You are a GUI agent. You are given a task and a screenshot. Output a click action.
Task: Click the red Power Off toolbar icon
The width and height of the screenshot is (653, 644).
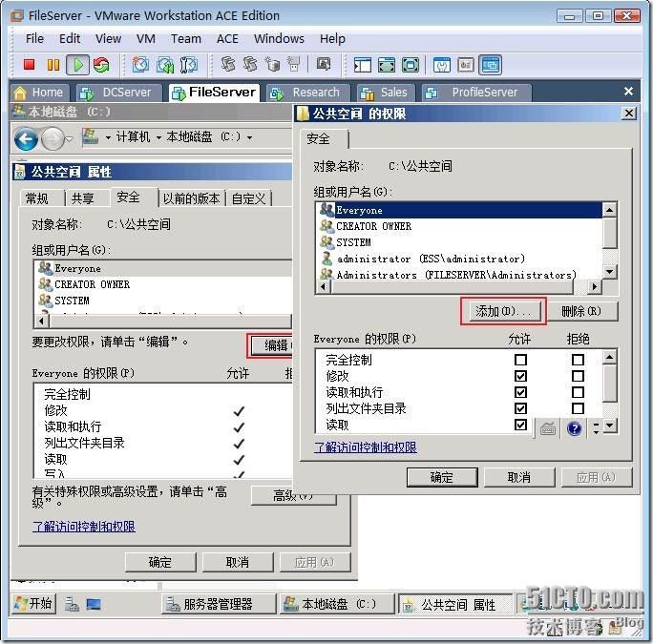tap(30, 65)
